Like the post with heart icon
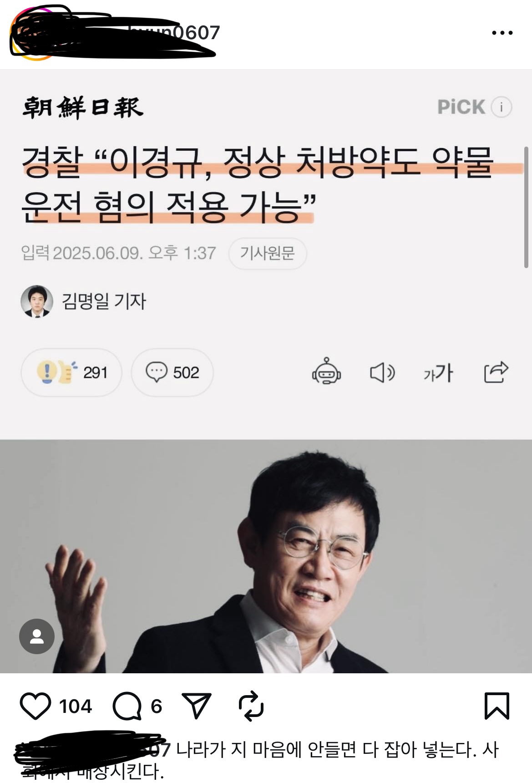 pyautogui.click(x=35, y=706)
